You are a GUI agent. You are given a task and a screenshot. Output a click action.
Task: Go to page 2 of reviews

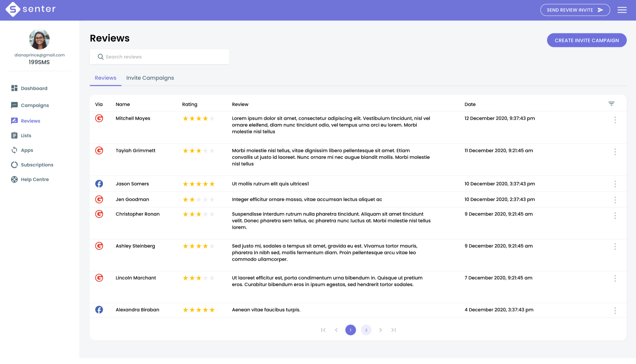[x=366, y=330]
